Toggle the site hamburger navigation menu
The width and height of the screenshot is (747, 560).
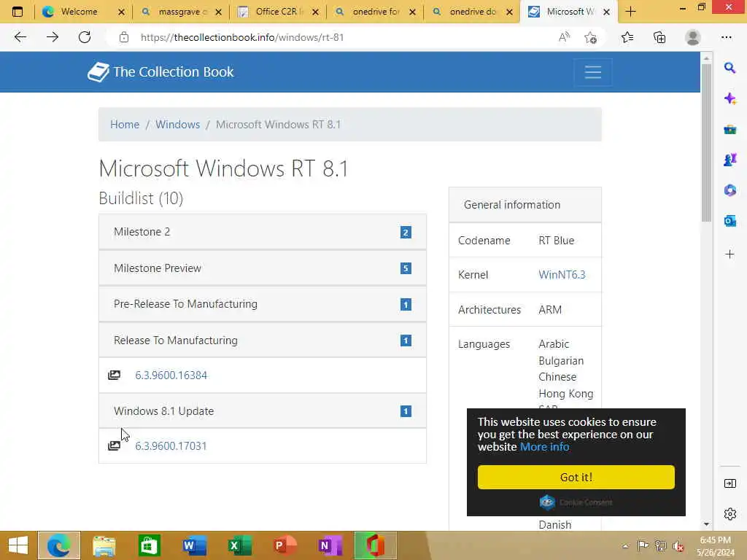(593, 72)
